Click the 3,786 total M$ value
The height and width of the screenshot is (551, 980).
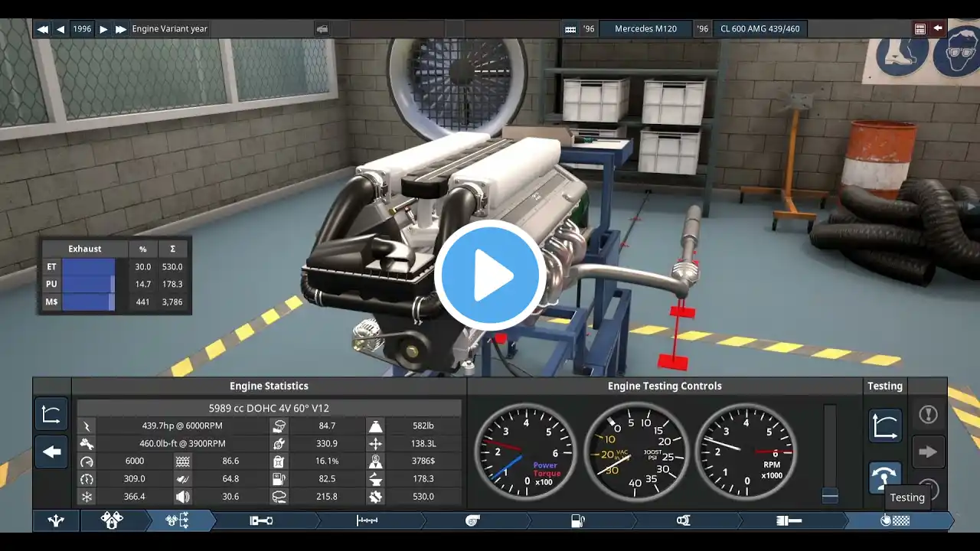[172, 302]
